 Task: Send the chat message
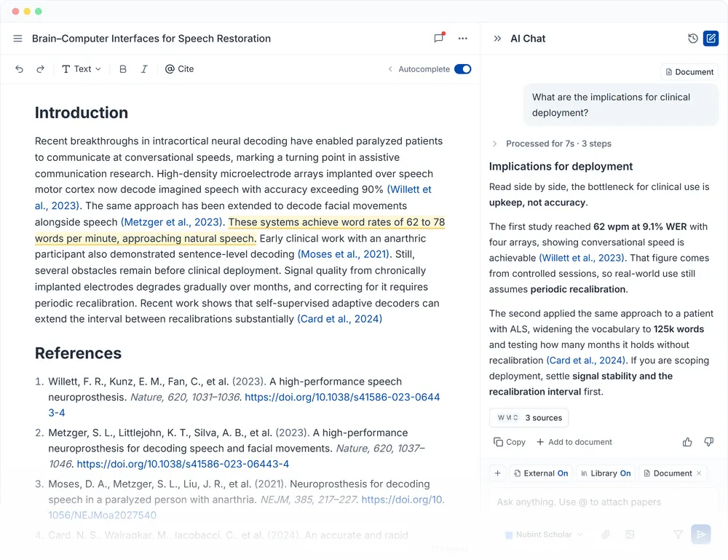coord(700,535)
